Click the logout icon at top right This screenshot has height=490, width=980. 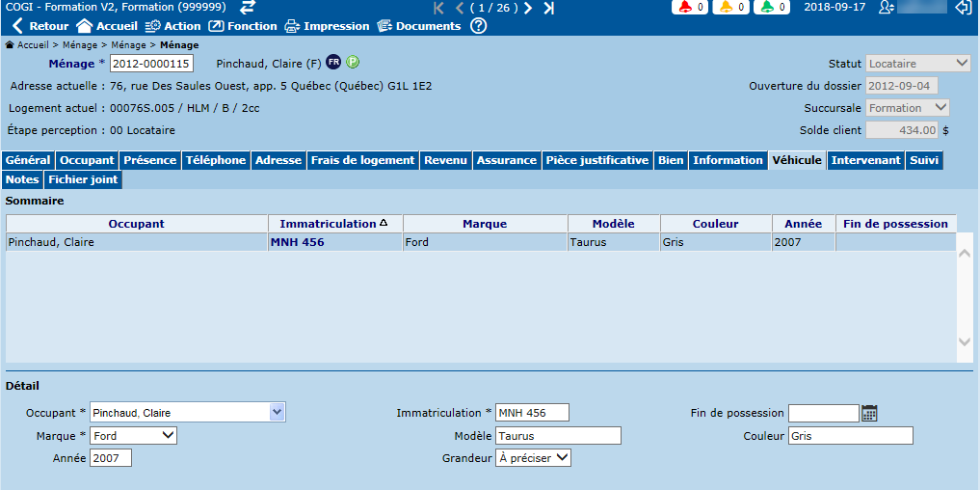(963, 8)
